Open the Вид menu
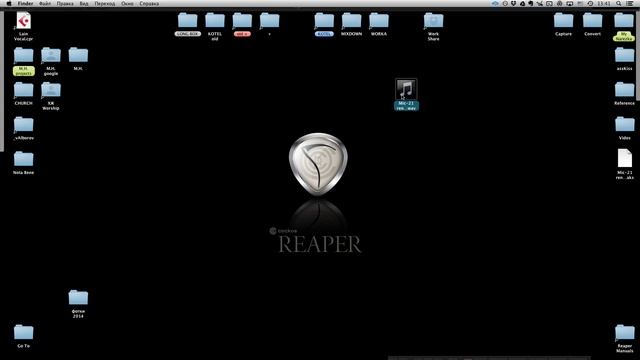Viewport: 640px width, 360px height. [x=84, y=4]
